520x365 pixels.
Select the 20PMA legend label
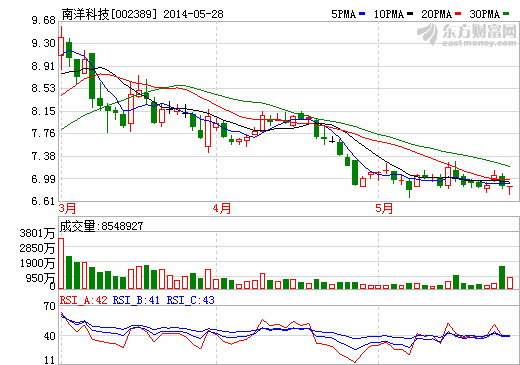(x=437, y=14)
